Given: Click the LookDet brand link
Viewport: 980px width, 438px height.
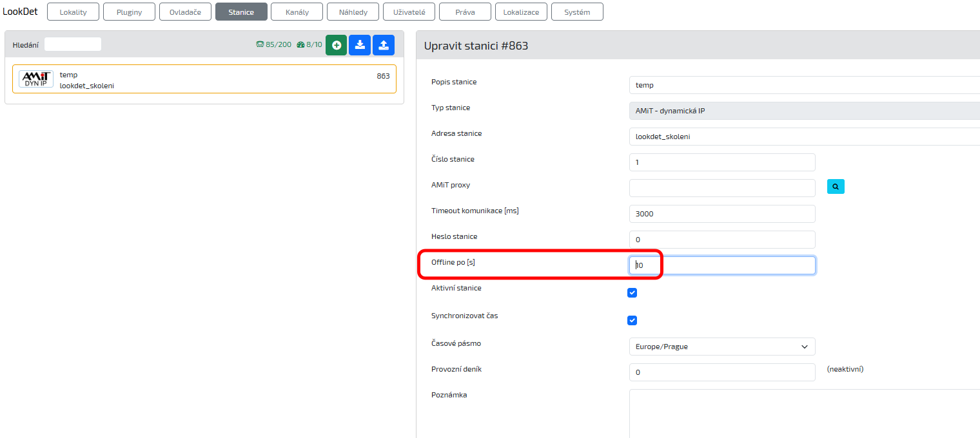Looking at the screenshot, I should coord(21,12).
